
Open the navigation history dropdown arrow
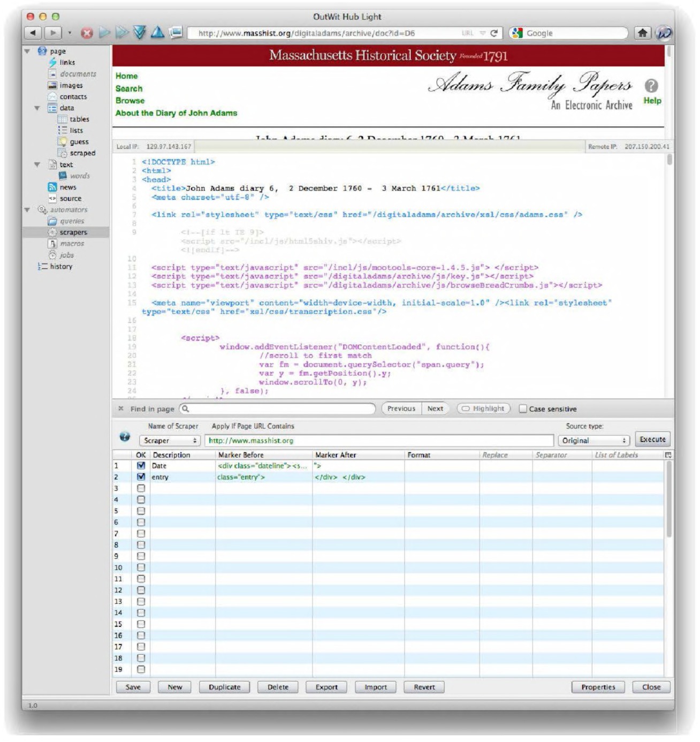70,33
